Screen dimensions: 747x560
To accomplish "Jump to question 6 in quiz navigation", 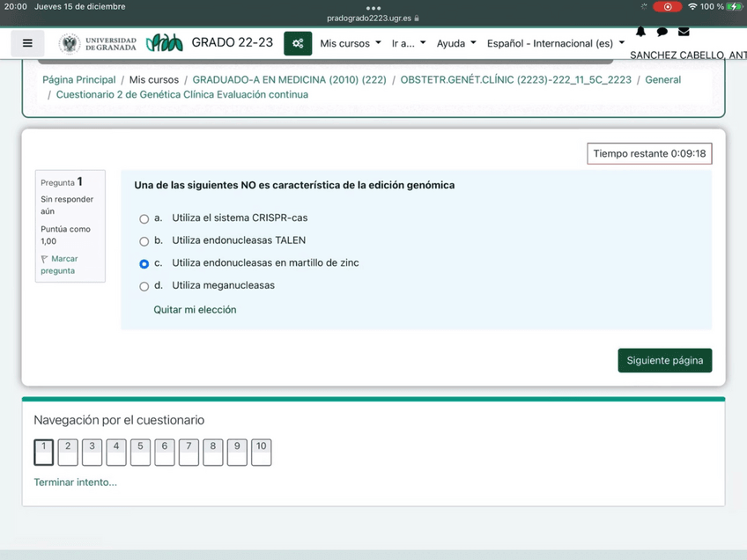I will click(165, 452).
